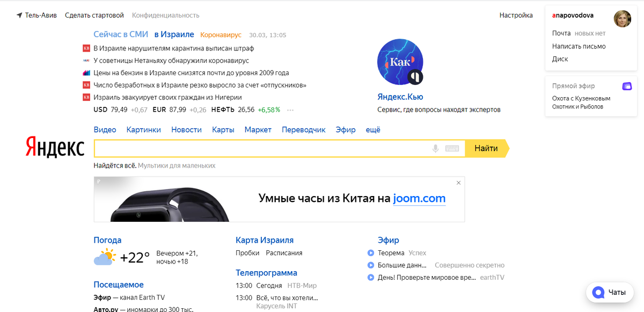Click KB icon beside безработных headline
This screenshot has height=312, width=644.
pos(86,85)
